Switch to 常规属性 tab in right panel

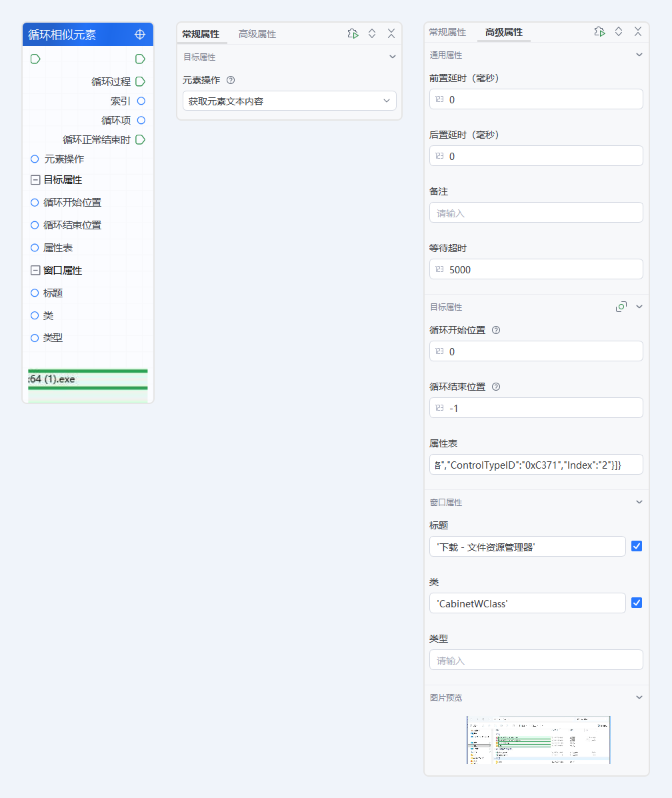[447, 32]
